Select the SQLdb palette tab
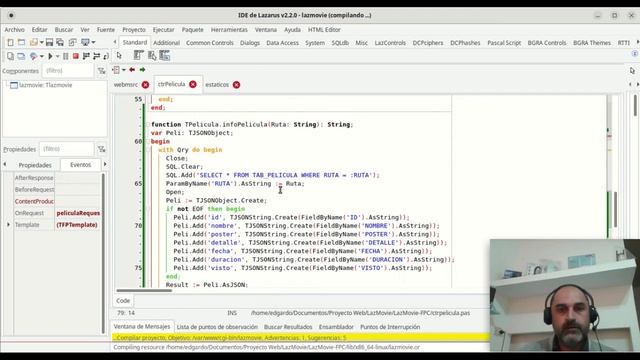 click(340, 43)
